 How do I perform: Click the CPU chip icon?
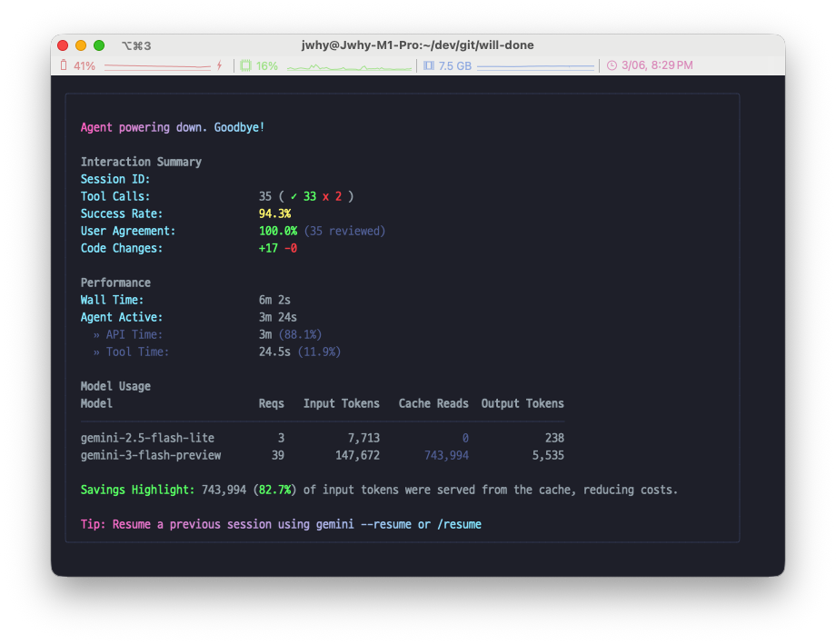245,65
